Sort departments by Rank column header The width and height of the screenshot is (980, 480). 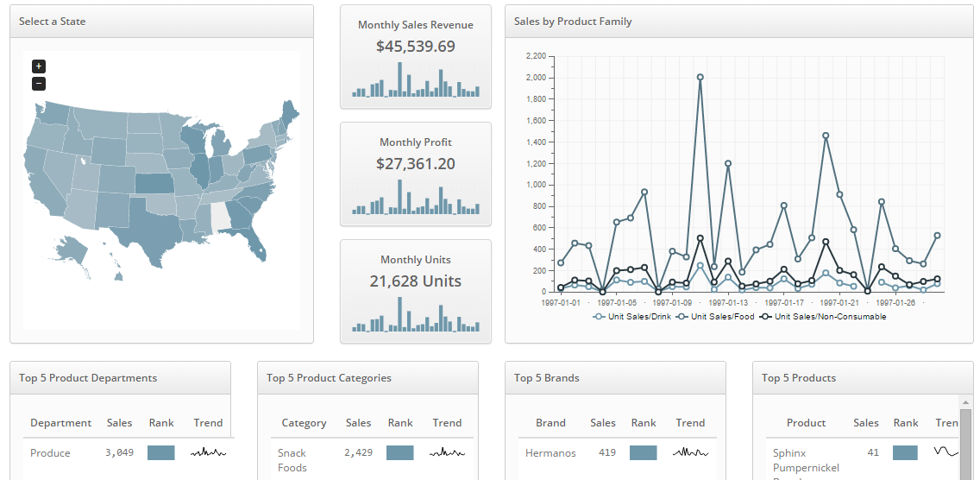coord(161,423)
